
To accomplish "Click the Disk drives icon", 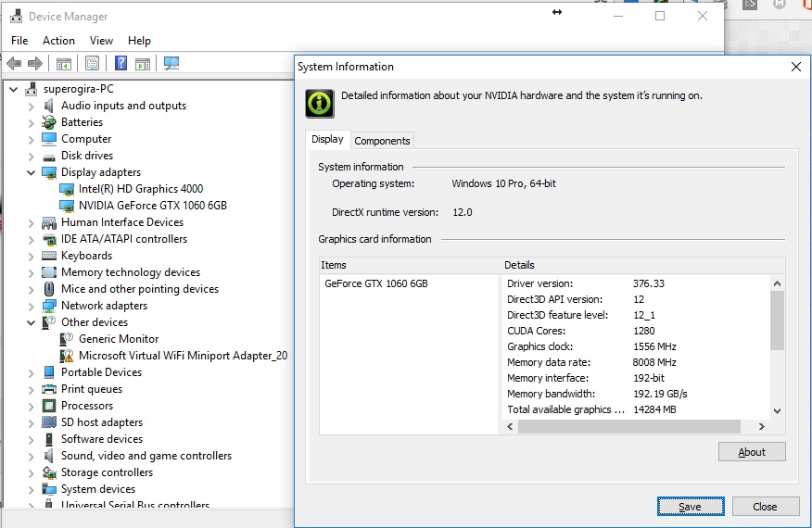I will [x=49, y=157].
